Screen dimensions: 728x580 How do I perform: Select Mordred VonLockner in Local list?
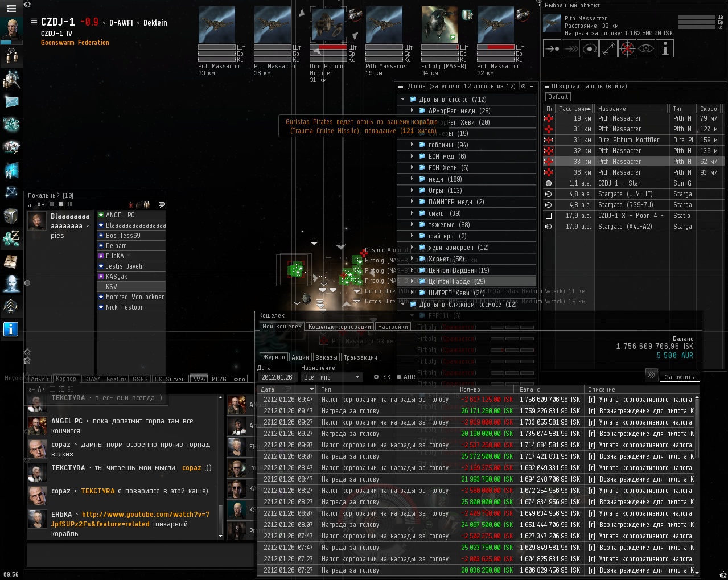point(131,297)
